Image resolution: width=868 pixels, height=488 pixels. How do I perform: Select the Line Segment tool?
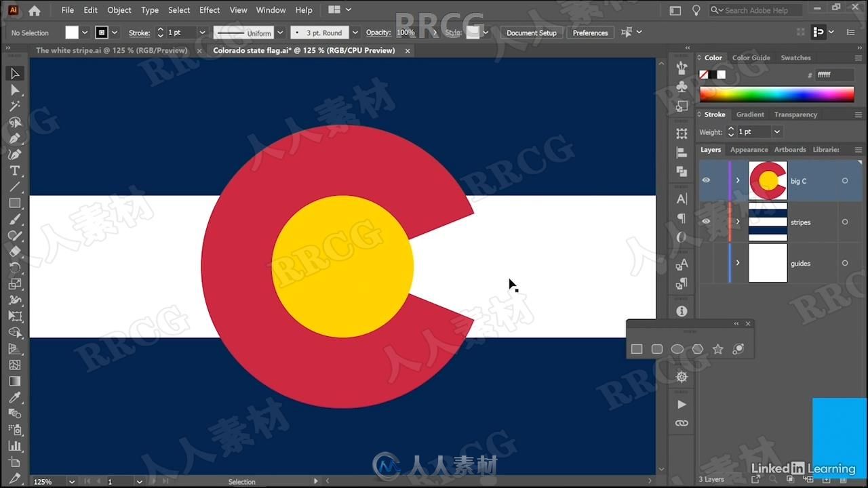click(15, 187)
